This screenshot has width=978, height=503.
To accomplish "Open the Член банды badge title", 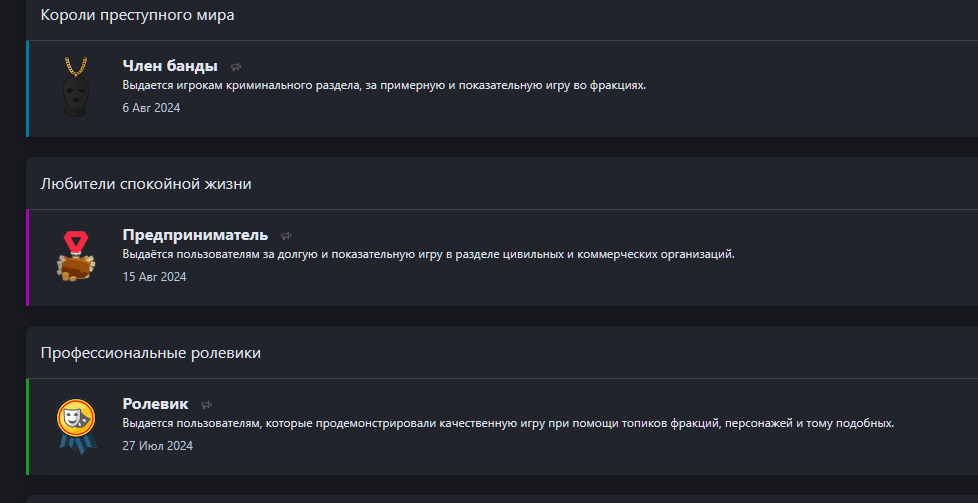I will (170, 66).
